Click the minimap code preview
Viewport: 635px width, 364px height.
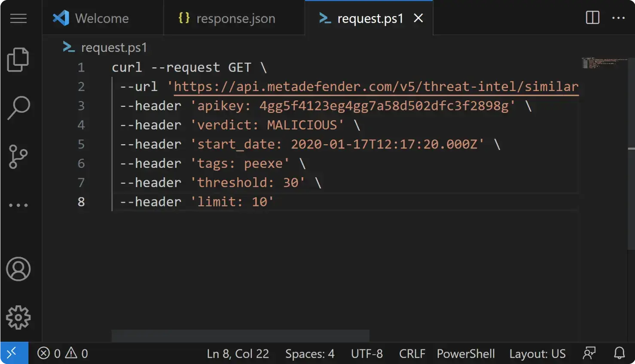click(x=604, y=63)
